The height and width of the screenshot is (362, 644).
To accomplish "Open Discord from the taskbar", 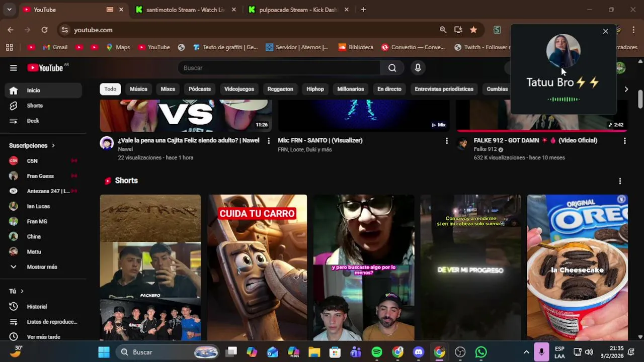I will click(418, 352).
